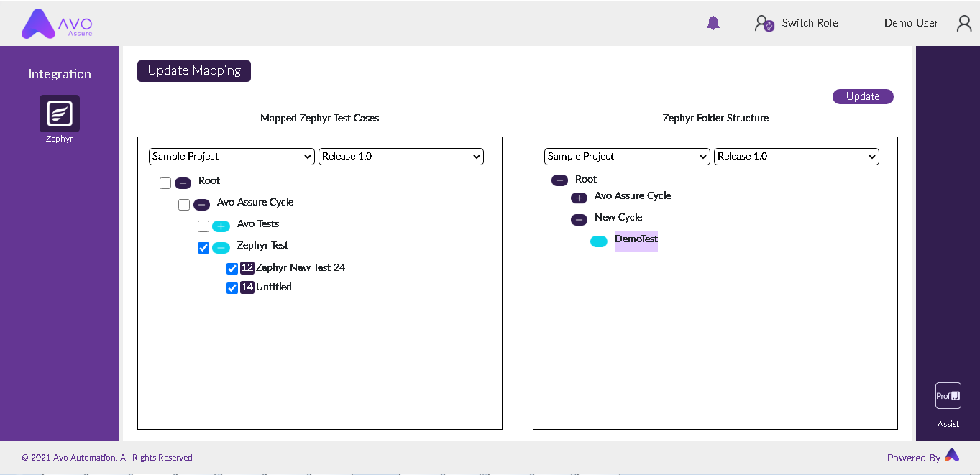Click the Switch Role icon
Screen dimensions: 980x475
tap(764, 23)
